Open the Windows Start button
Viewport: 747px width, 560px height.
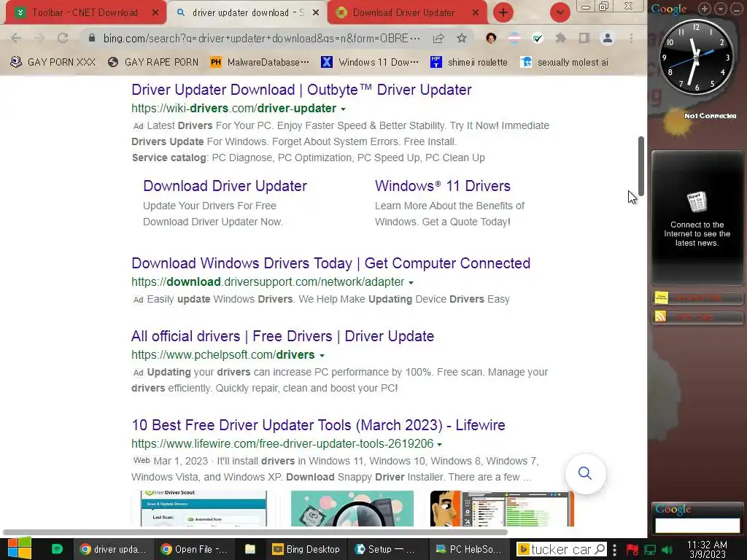(20, 549)
